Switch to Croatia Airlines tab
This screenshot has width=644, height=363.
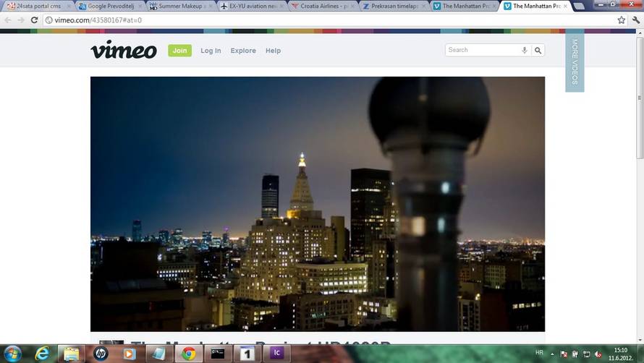tap(323, 7)
